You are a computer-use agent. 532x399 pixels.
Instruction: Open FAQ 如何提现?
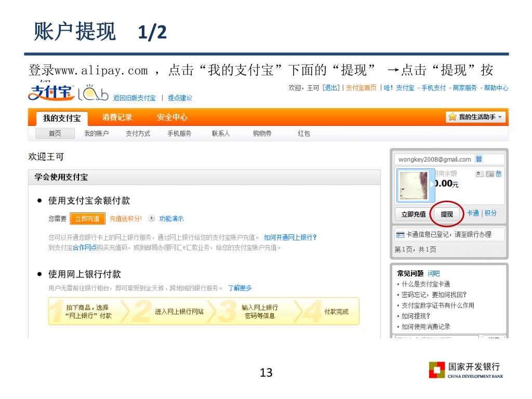416,316
